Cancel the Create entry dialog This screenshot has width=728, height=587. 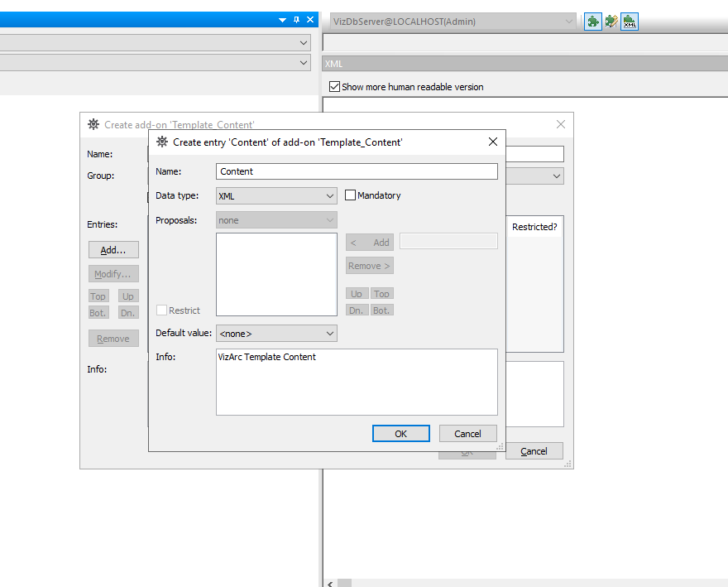467,434
